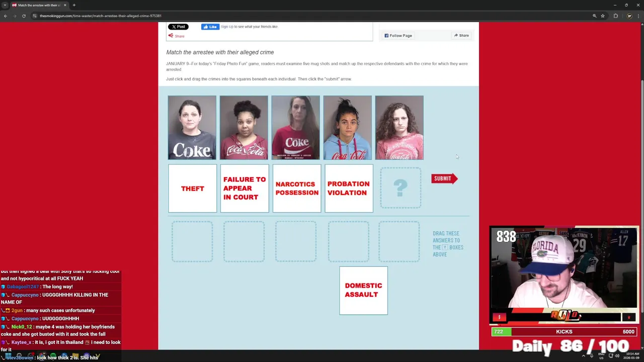Image resolution: width=644 pixels, height=362 pixels.
Task: View site information icon in address bar
Action: (x=35, y=16)
